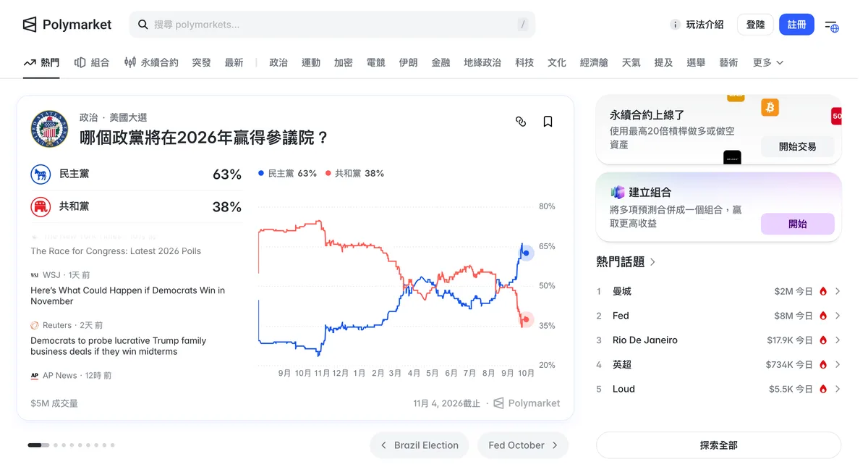Expand the 更多 category dropdown
The width and height of the screenshot is (868, 475).
[x=768, y=63]
